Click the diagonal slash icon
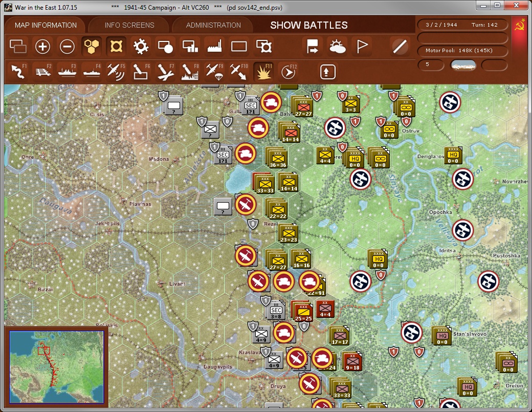The height and width of the screenshot is (412, 532). pos(400,47)
